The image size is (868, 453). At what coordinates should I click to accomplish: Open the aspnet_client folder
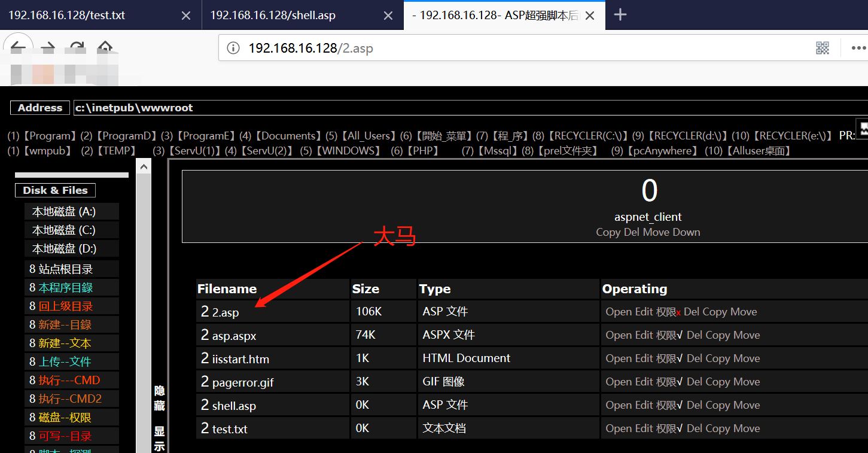648,217
